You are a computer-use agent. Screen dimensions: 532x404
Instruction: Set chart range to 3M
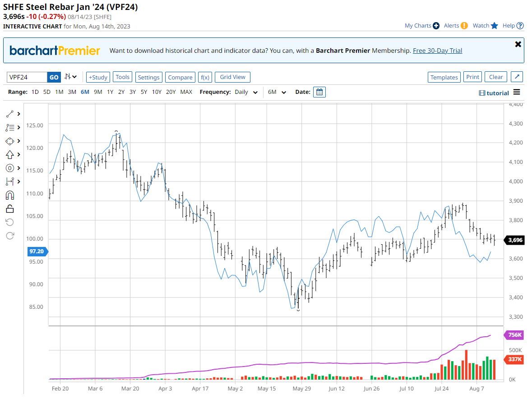tap(72, 92)
